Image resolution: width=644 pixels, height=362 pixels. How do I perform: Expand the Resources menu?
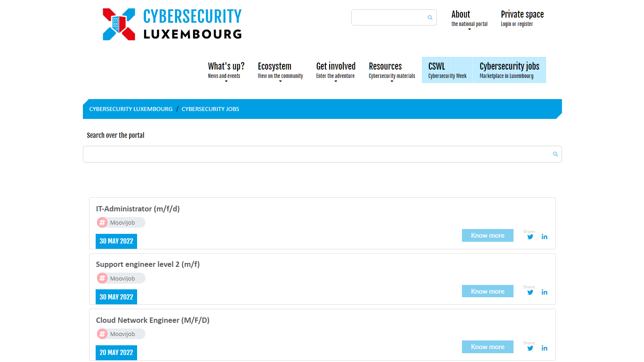[x=391, y=70]
